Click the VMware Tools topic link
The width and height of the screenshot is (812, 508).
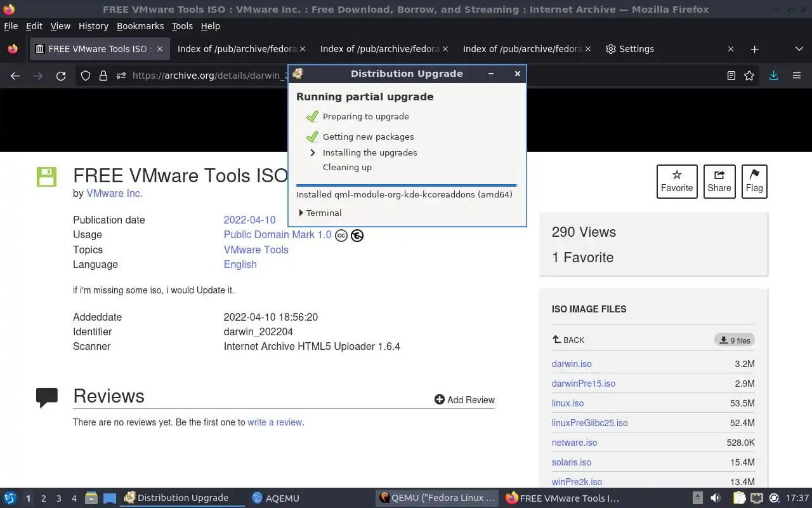[256, 250]
